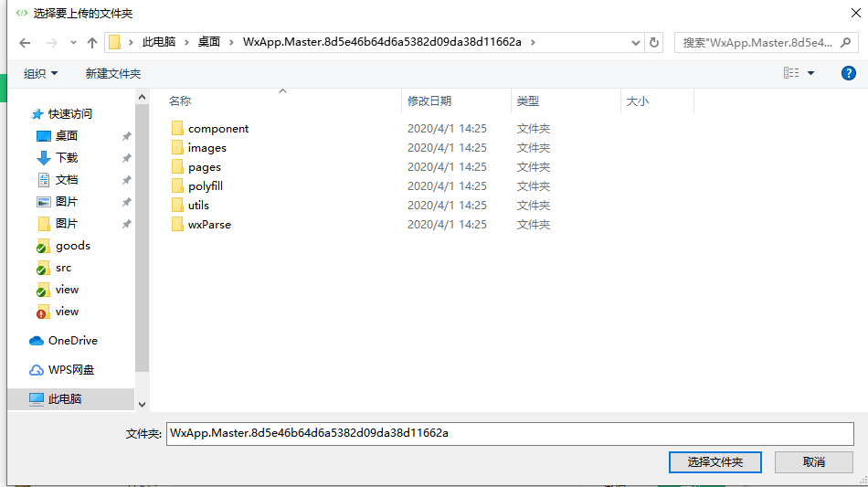Image resolution: width=868 pixels, height=487 pixels.
Task: Open help with the question mark icon
Action: point(848,73)
